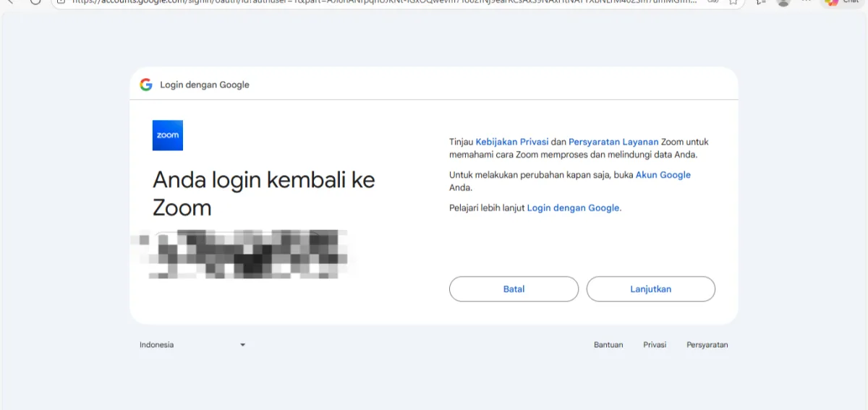868x410 pixels.
Task: Click the blue Zoom app logo
Action: pos(167,135)
